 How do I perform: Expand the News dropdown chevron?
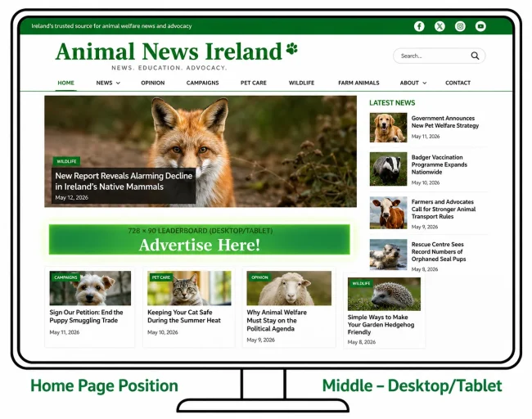[x=118, y=83]
